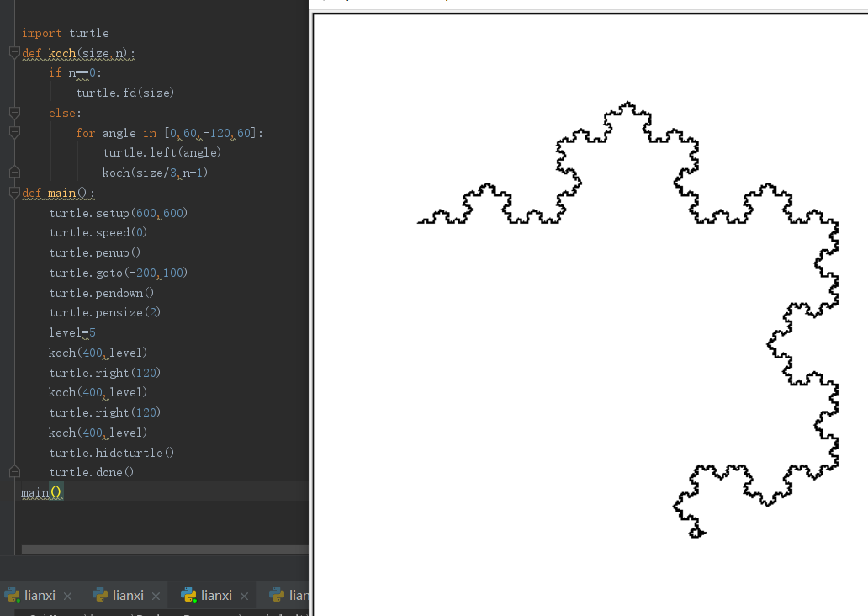Viewport: 868px width, 616px height.
Task: Click the 'turtle.done()' line
Action: click(x=92, y=472)
